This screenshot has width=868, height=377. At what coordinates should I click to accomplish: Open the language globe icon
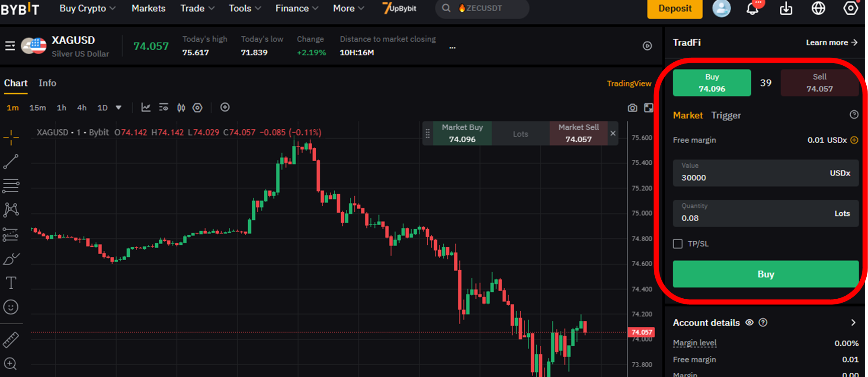[818, 8]
